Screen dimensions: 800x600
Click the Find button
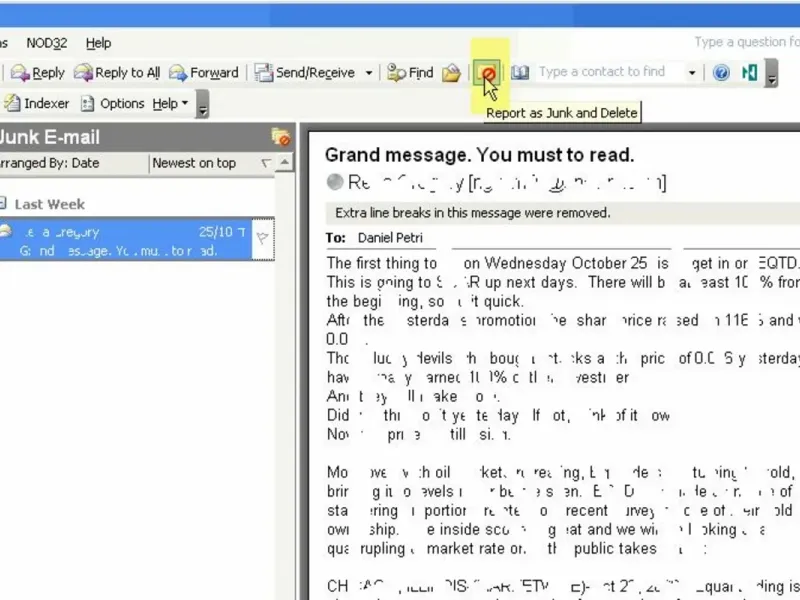coord(410,73)
